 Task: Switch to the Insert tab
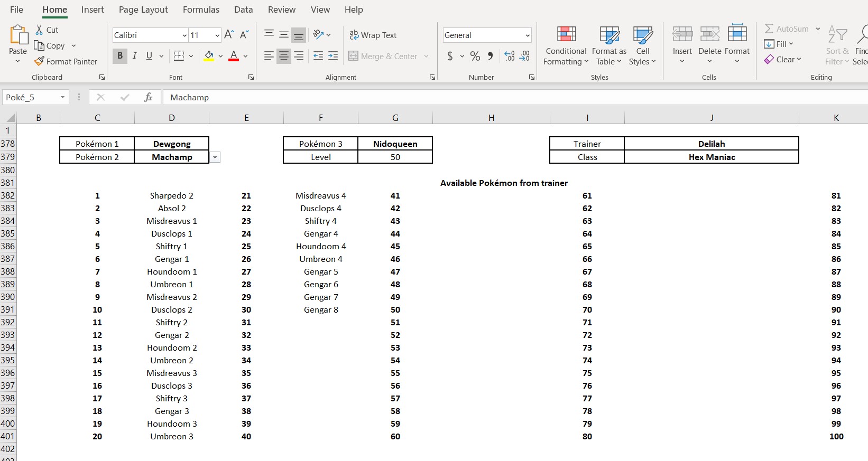click(x=93, y=10)
